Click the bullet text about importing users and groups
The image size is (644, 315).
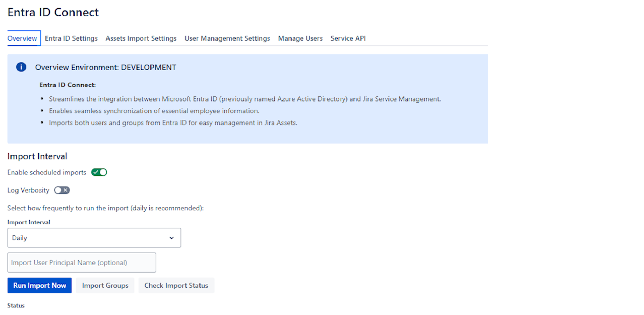173,122
